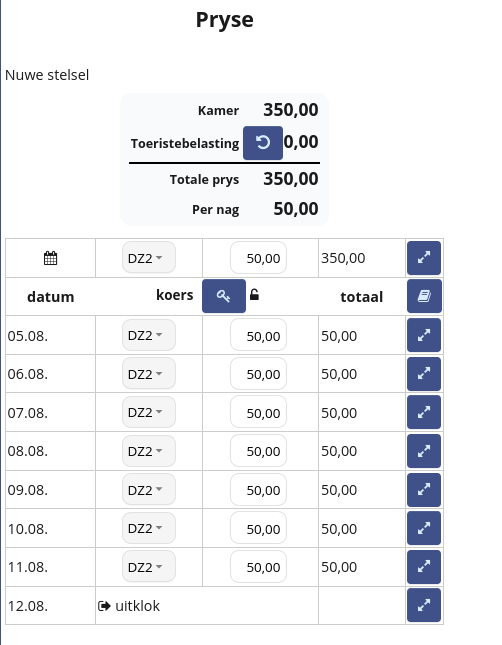The width and height of the screenshot is (502, 645).
Task: Click the key icon beside koers
Action: pos(224,296)
